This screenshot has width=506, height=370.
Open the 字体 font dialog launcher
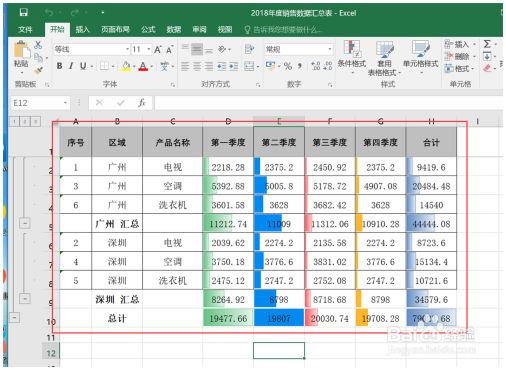pyautogui.click(x=173, y=85)
